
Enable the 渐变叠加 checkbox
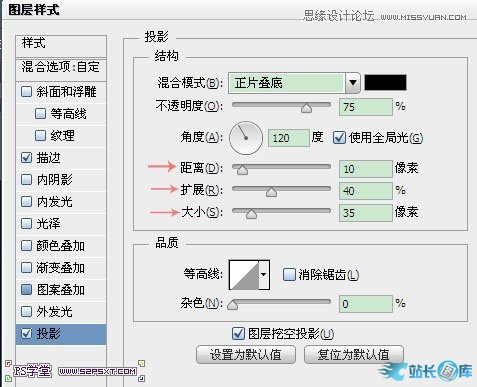(26, 268)
